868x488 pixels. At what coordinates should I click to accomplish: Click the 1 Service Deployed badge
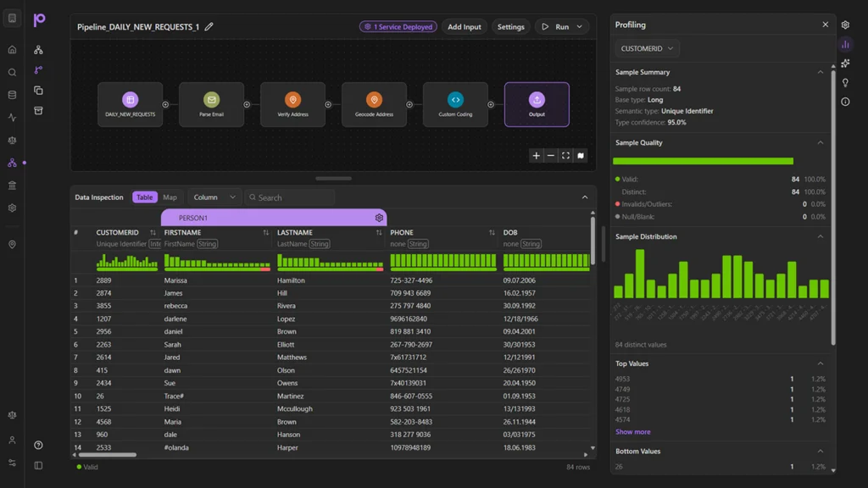click(x=398, y=26)
